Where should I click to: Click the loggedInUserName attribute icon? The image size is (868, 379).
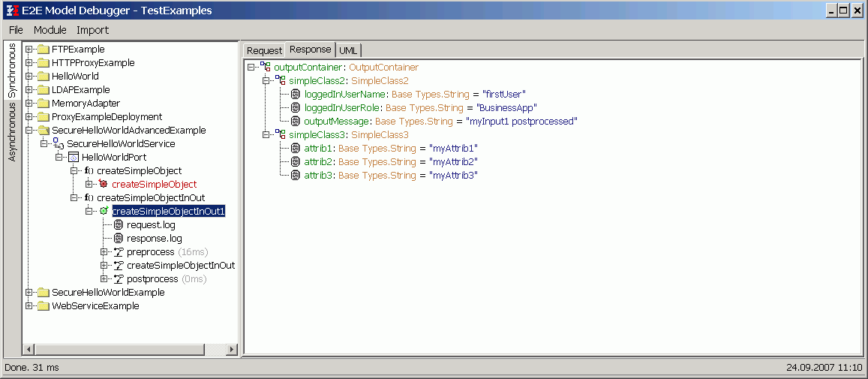click(296, 95)
